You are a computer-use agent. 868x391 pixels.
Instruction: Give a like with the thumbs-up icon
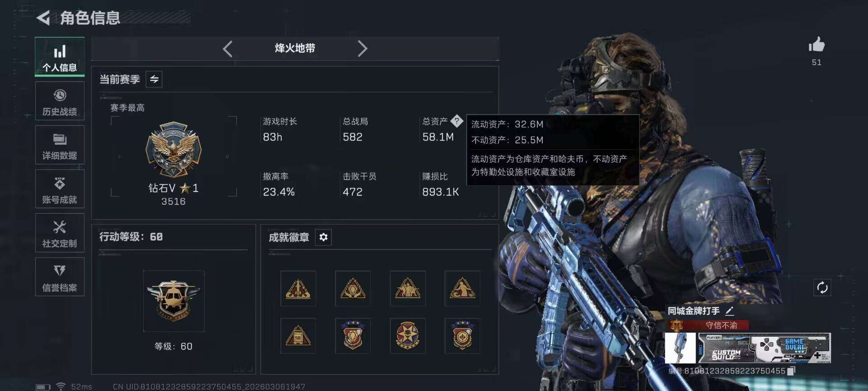(816, 45)
